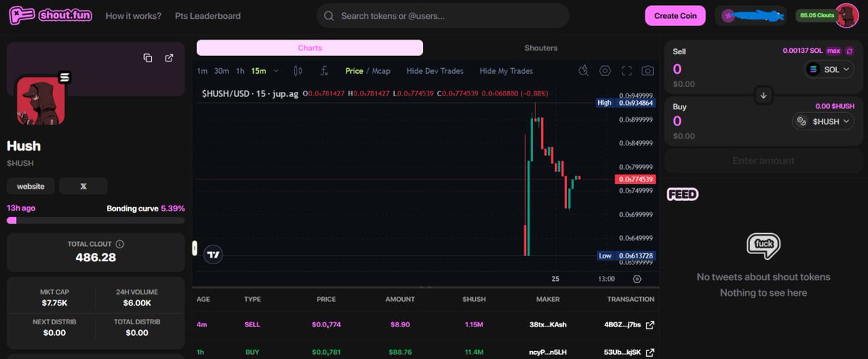Viewport: 868px width, 359px height.
Task: Click the $HUSH/USD chart symbol title
Action: (x=250, y=93)
